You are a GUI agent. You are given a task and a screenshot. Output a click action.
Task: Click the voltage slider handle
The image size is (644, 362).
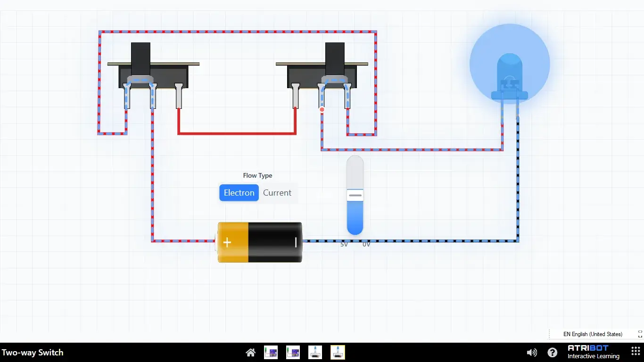click(x=355, y=195)
